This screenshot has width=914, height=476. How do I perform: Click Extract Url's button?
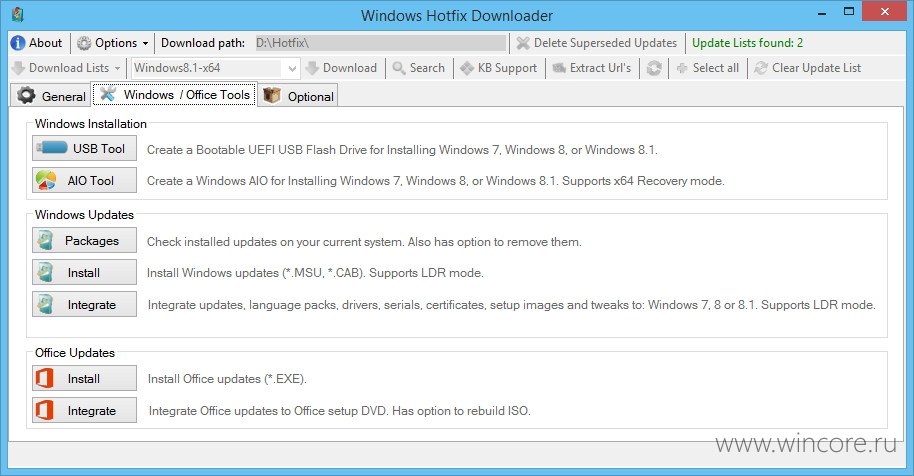coord(592,68)
